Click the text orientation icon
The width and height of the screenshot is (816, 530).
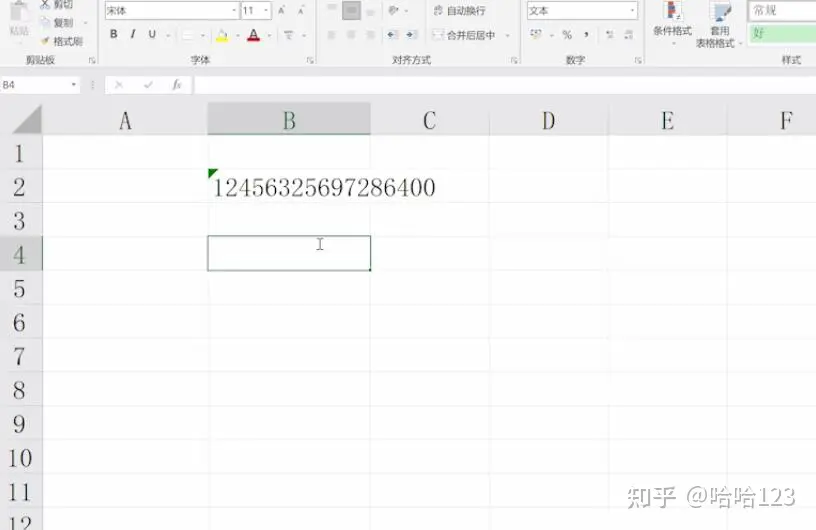[x=393, y=10]
